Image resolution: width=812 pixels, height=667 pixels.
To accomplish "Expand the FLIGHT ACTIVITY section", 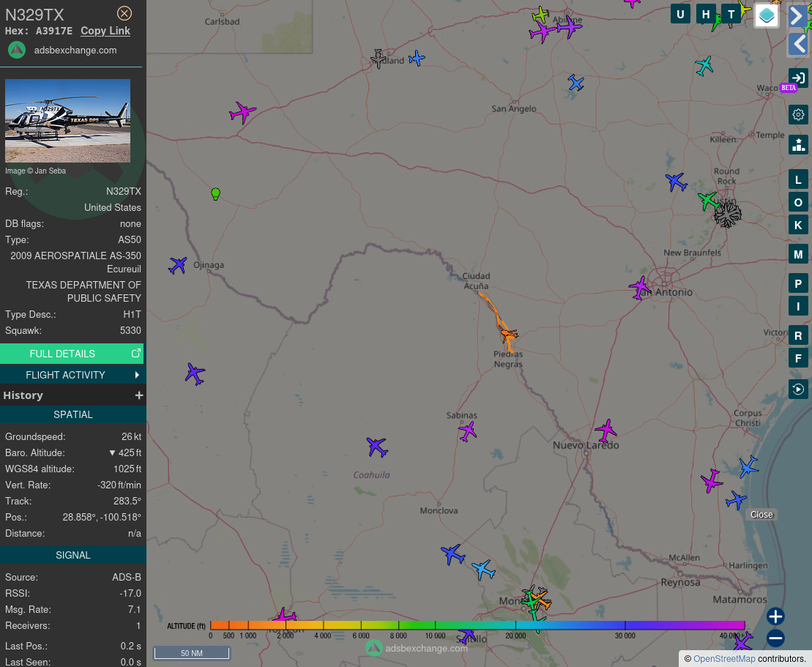I will click(73, 375).
